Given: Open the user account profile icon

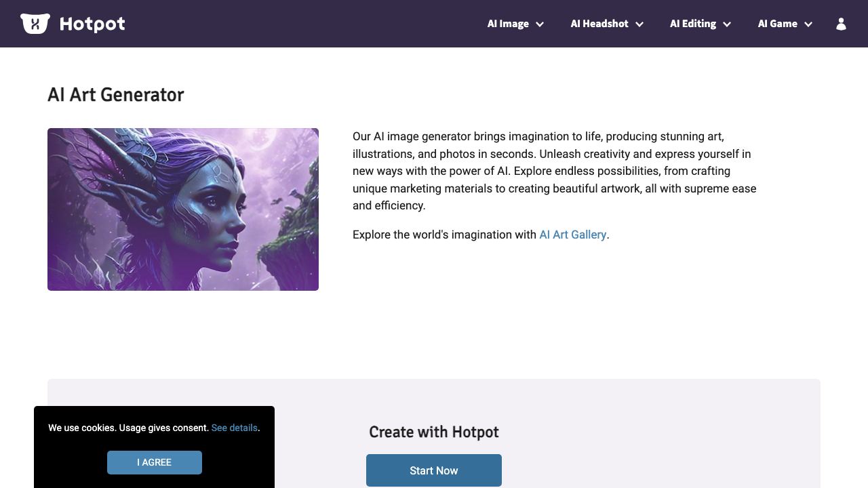Looking at the screenshot, I should coord(841,24).
